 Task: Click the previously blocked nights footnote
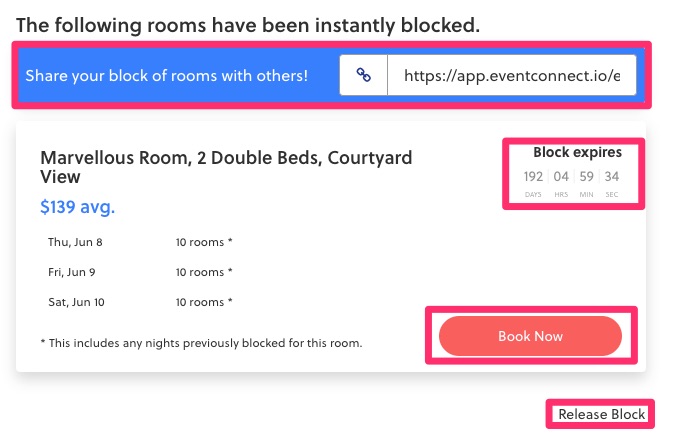point(201,343)
